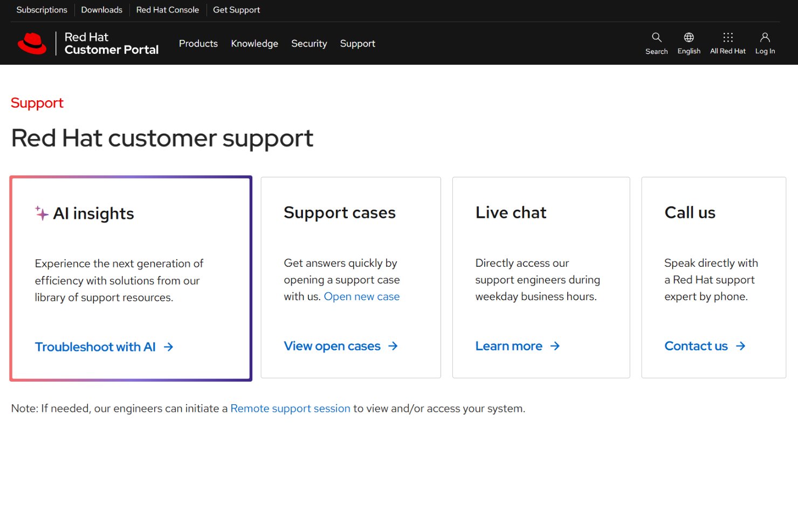Click the Troubleshoot with AI link
The height and width of the screenshot is (532, 798).
(x=95, y=347)
